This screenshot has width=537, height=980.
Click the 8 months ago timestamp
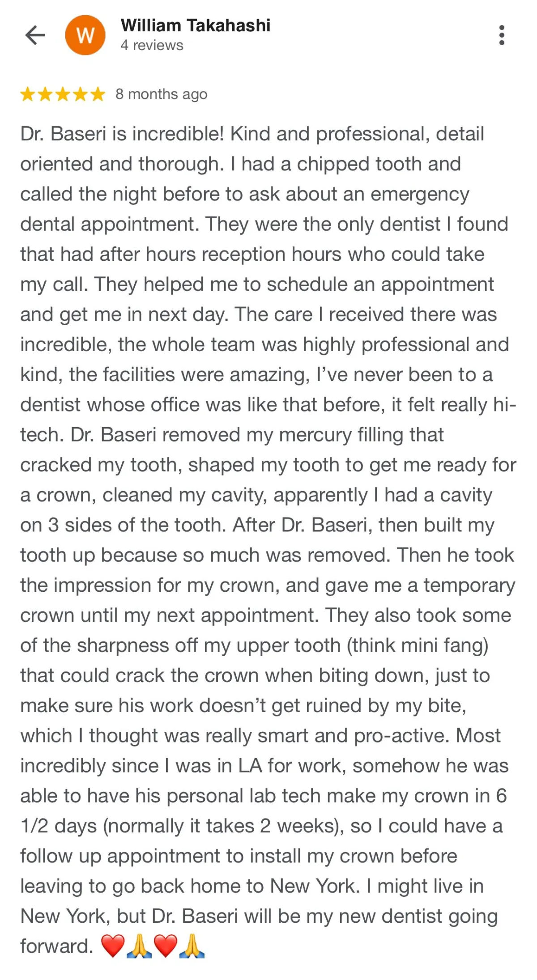[x=162, y=94]
